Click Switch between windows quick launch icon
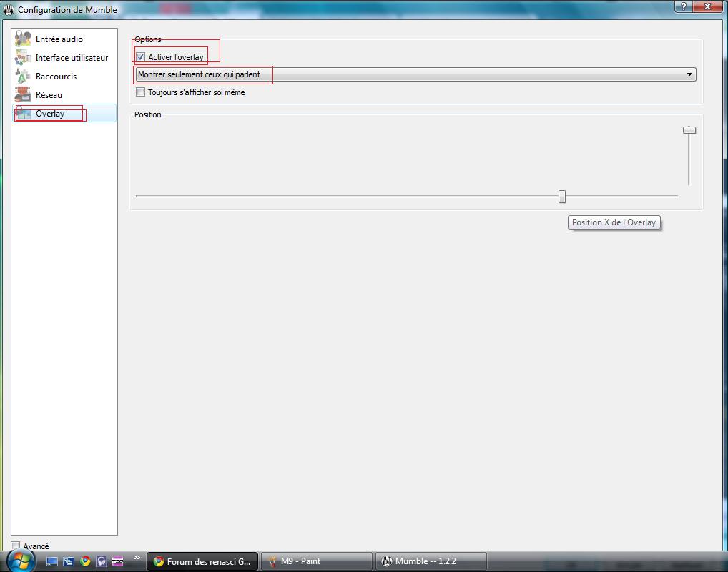The width and height of the screenshot is (728, 572). (x=69, y=561)
